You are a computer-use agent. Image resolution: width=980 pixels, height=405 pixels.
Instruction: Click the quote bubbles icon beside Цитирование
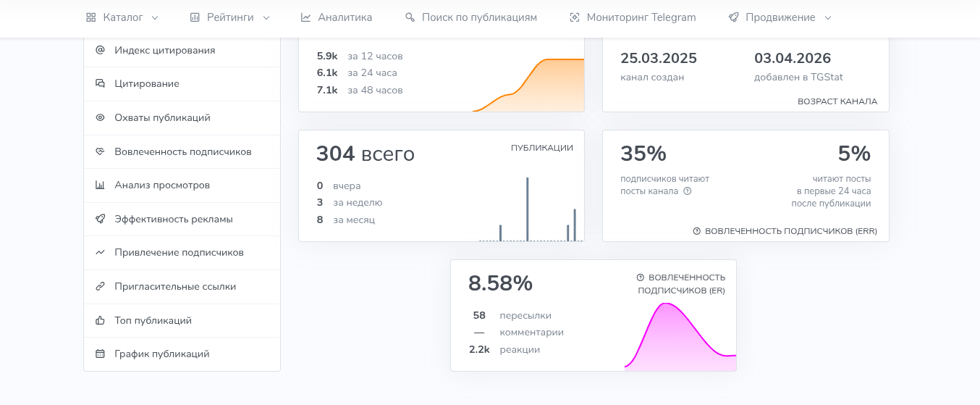[101, 84]
